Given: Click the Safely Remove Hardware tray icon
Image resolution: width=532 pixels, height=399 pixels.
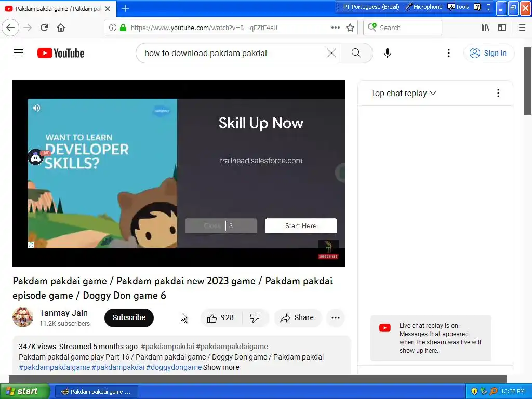Looking at the screenshot, I should point(484,391).
